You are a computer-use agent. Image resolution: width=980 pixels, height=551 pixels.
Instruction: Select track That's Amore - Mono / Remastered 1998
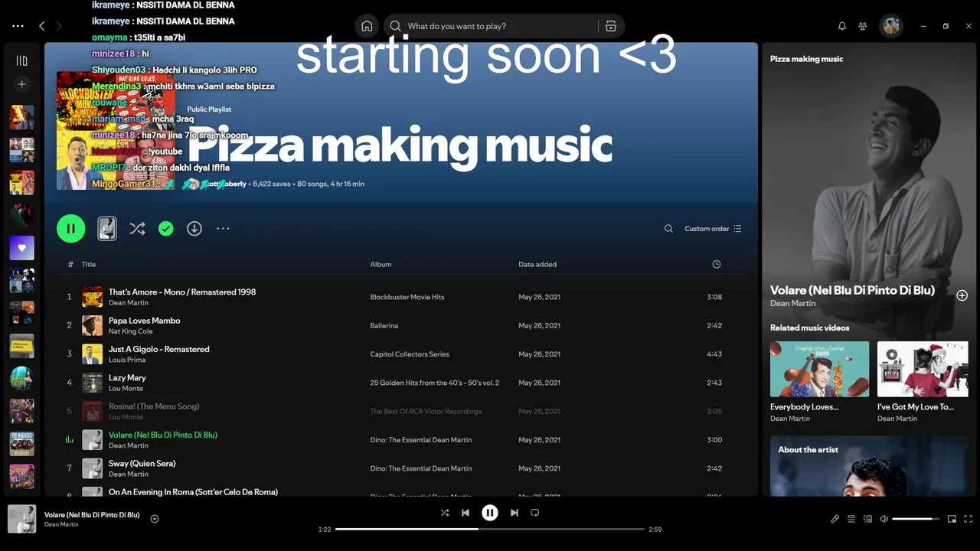pos(182,292)
